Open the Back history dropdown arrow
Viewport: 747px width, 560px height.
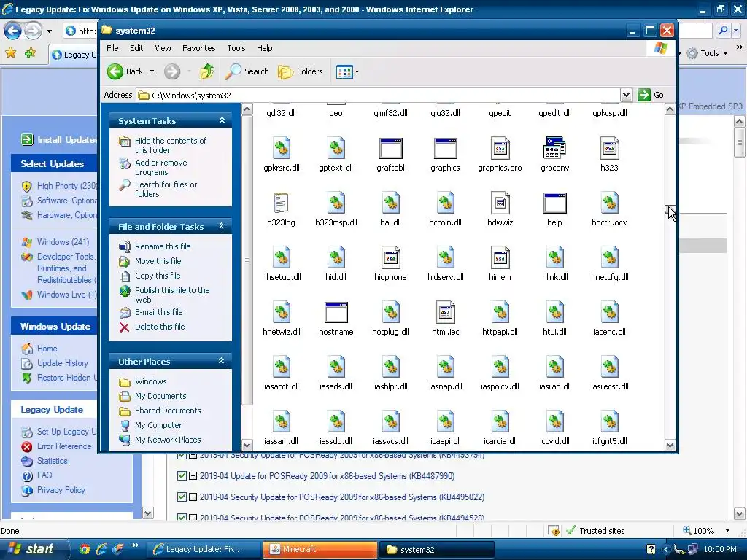point(152,71)
